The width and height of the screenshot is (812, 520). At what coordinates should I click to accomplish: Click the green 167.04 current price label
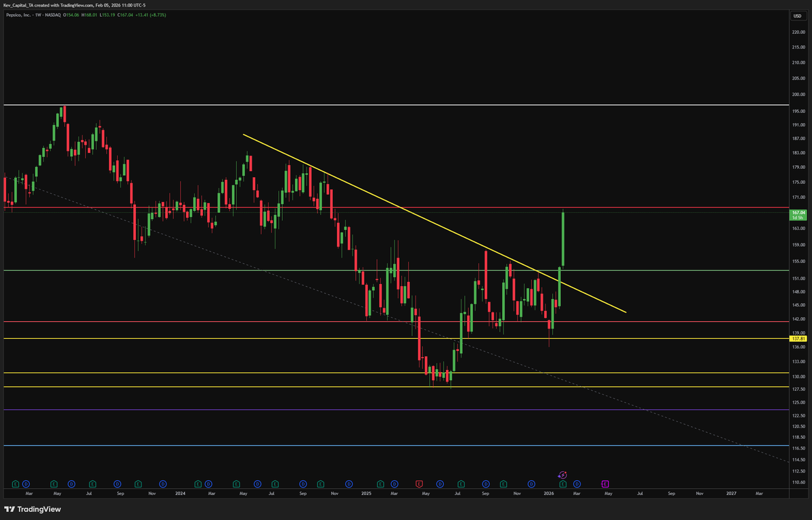click(798, 214)
